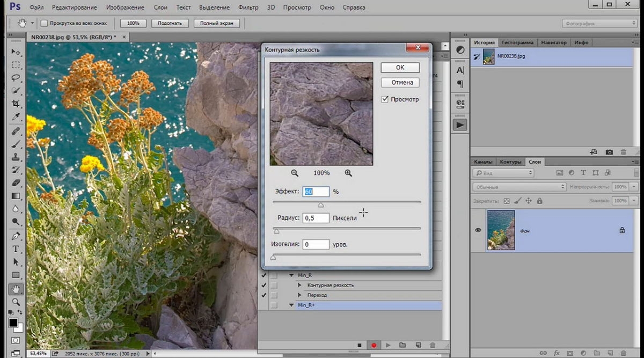This screenshot has height=358, width=644.
Task: Zoom out the dialog preview
Action: point(295,173)
